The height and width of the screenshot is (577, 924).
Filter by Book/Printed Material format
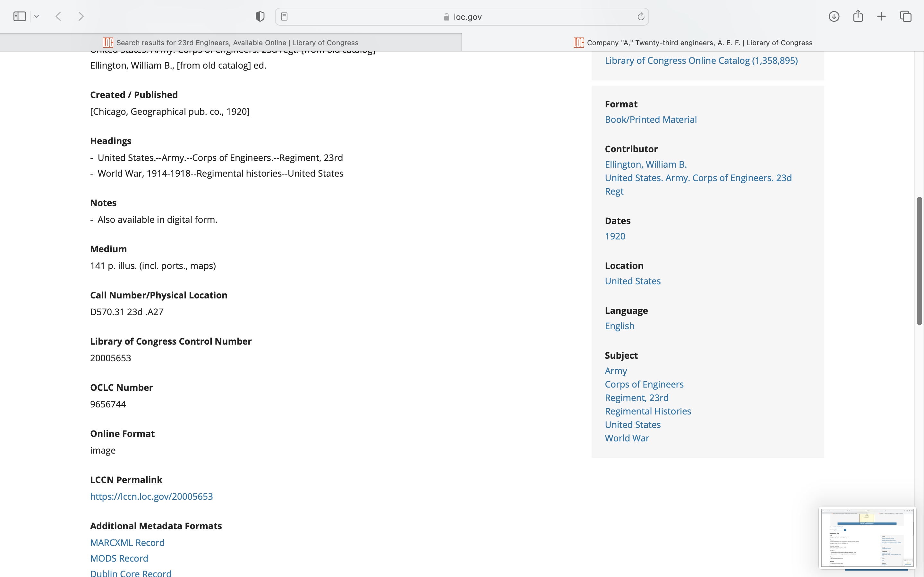651,120
